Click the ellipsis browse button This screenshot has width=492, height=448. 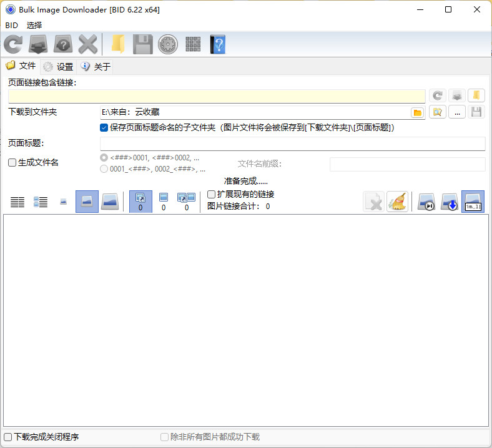(x=457, y=112)
